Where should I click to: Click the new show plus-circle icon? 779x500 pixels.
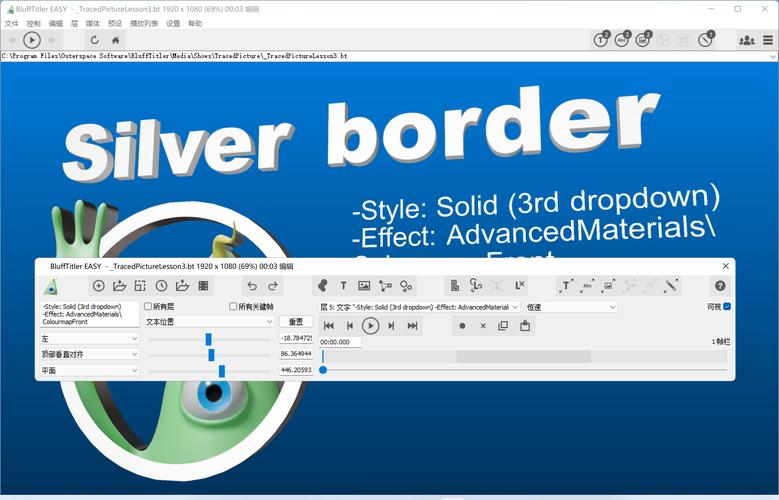tap(98, 286)
